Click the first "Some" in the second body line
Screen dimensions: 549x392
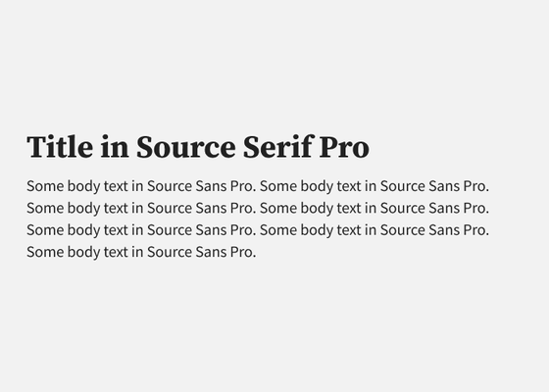[x=45, y=208]
